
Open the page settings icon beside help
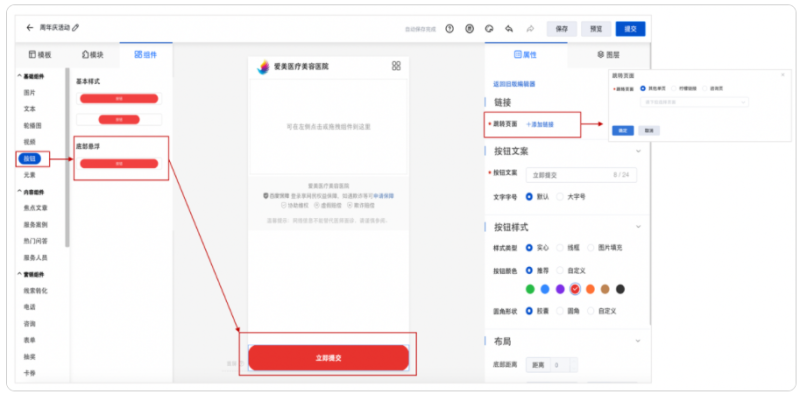pyautogui.click(x=469, y=29)
